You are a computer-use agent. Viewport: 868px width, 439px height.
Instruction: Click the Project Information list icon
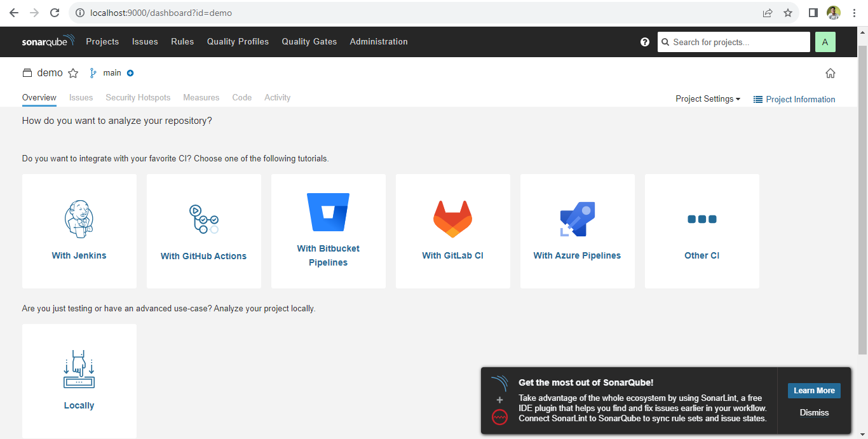tap(757, 100)
